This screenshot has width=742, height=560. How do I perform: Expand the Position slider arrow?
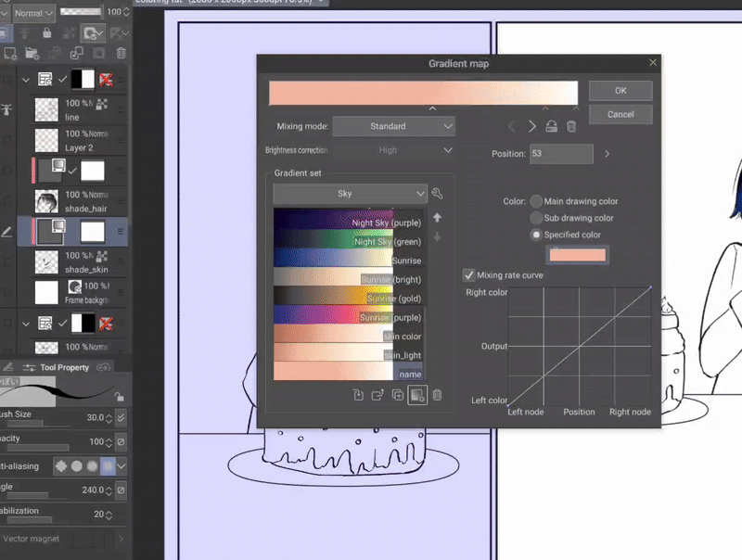coord(608,154)
